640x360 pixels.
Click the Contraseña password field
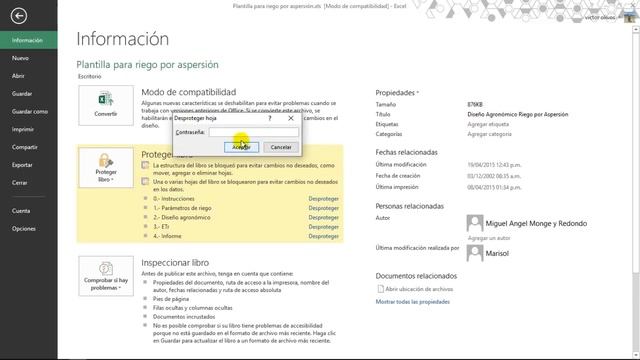click(x=254, y=132)
